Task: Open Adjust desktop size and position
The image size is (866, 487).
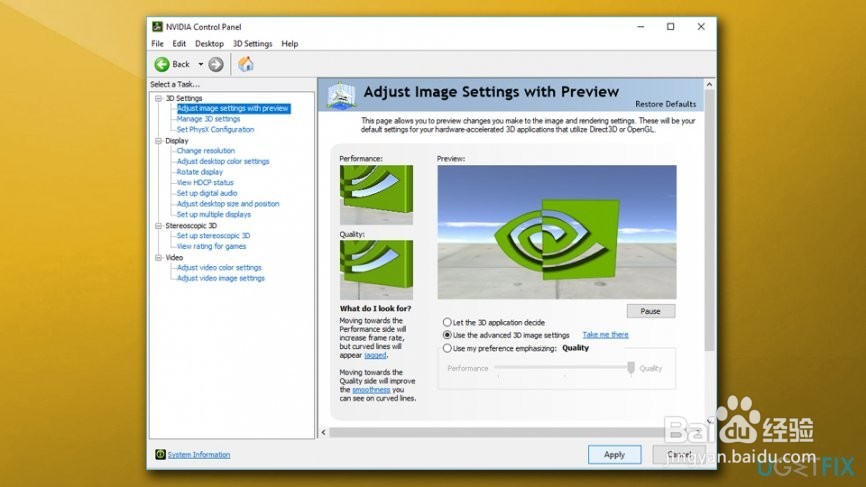Action: click(228, 204)
